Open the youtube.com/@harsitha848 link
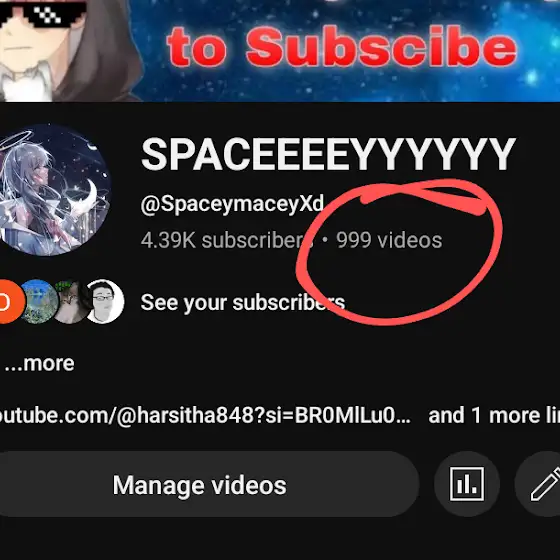Screen dimensions: 560x560 205,415
